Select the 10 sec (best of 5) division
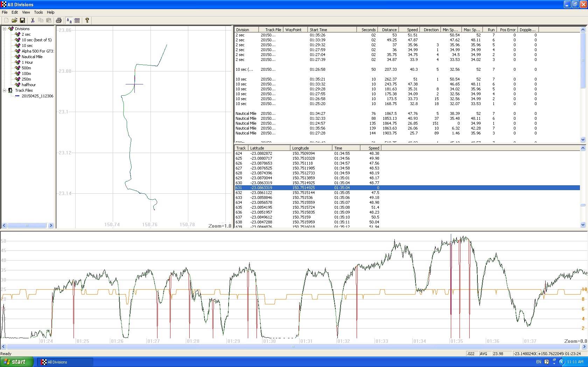The height and width of the screenshot is (367, 588). pyautogui.click(x=36, y=40)
